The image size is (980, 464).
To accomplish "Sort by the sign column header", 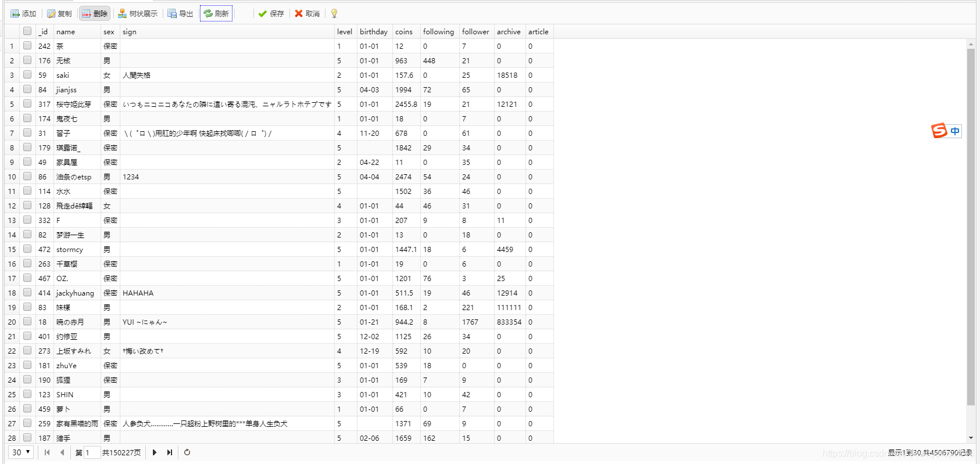I will 227,31.
